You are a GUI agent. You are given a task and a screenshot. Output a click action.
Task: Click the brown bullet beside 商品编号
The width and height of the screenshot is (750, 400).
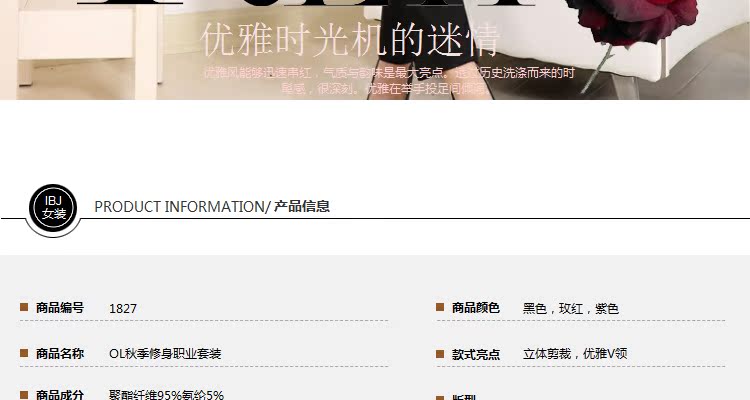tap(24, 307)
